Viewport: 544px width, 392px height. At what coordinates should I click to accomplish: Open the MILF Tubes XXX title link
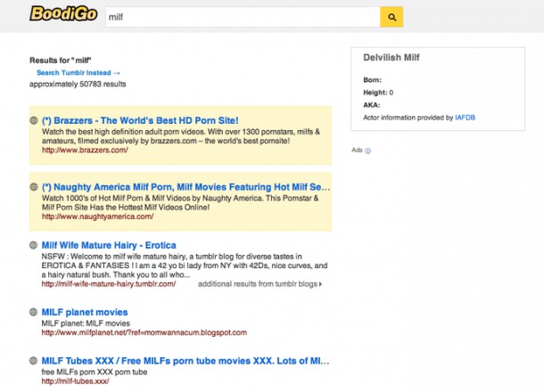tap(185, 361)
